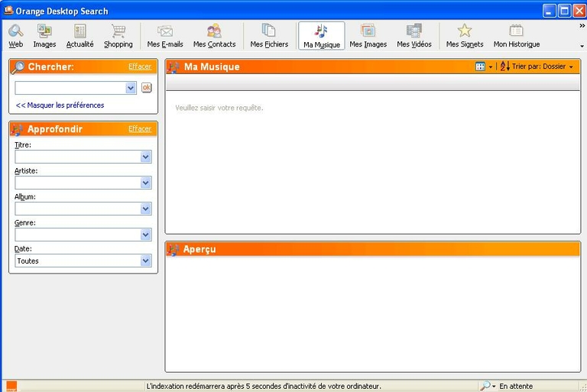This screenshot has height=392, width=587.
Task: Switch to the Mon Historique tab label
Action: click(517, 44)
